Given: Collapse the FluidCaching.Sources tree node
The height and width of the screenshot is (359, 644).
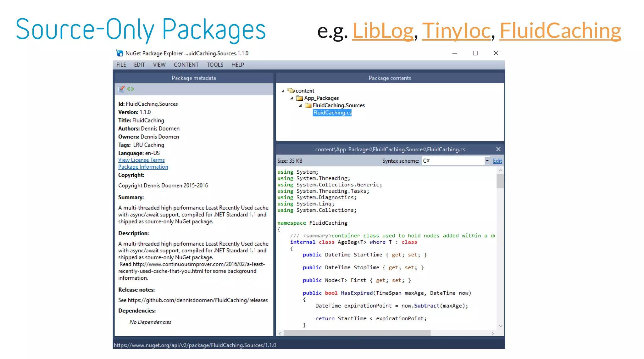Looking at the screenshot, I should [x=300, y=105].
